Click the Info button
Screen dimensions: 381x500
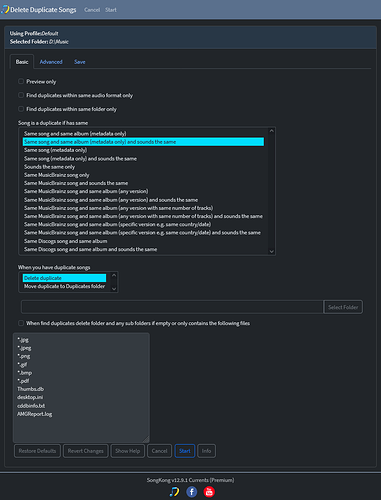click(206, 451)
